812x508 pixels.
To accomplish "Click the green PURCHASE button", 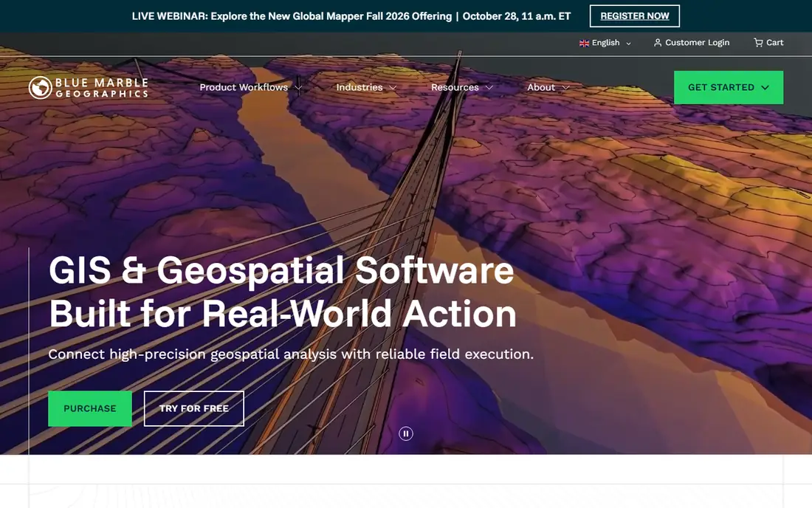I will pyautogui.click(x=90, y=408).
